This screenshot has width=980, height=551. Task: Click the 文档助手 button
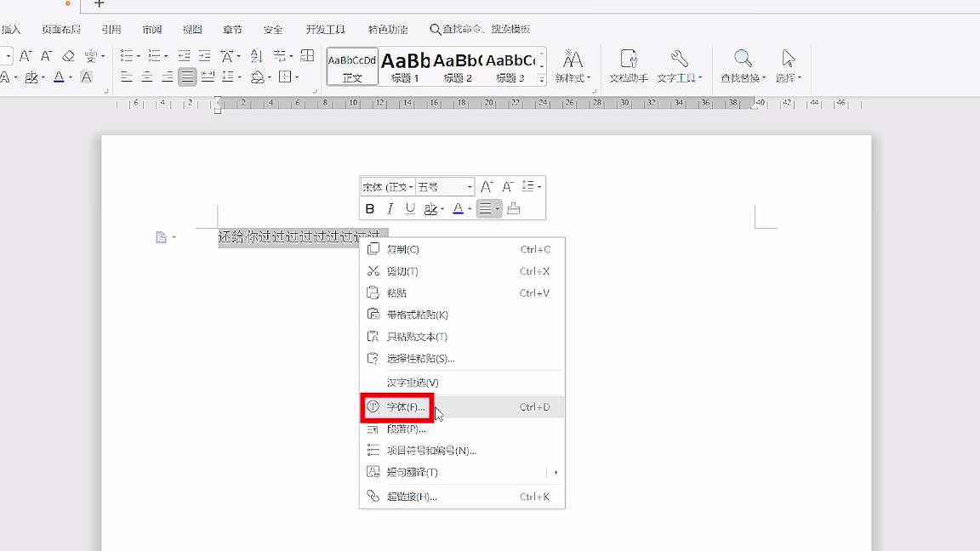(x=628, y=66)
